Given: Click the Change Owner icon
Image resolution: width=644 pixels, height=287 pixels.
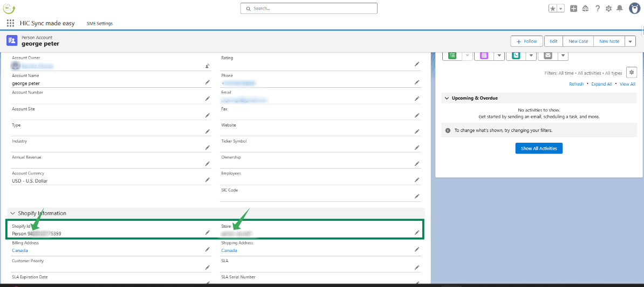Looking at the screenshot, I should point(207,66).
